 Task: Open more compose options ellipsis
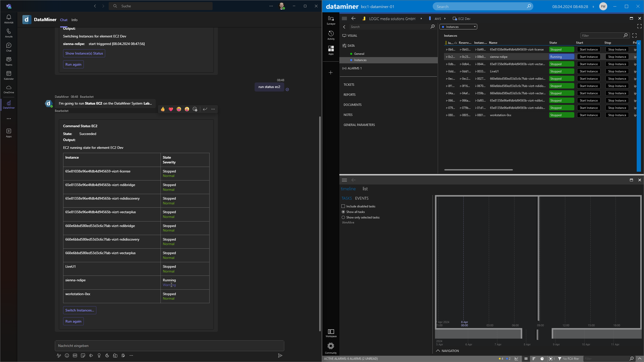131,355
